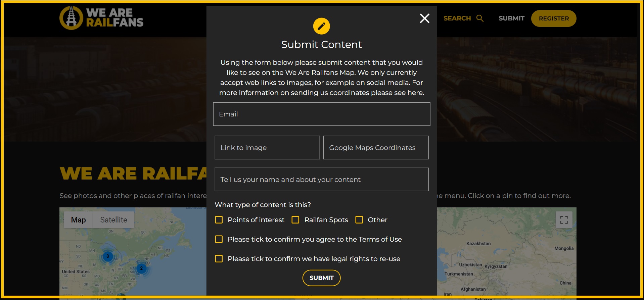
Task: Close the Submit Content dialog with X
Action: (x=424, y=18)
